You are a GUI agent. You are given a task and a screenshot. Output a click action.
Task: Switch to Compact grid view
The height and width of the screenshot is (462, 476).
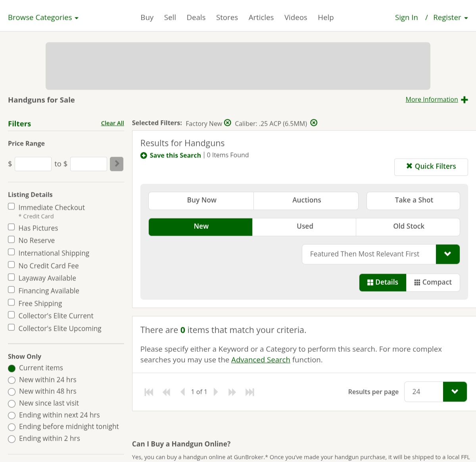pos(433,282)
